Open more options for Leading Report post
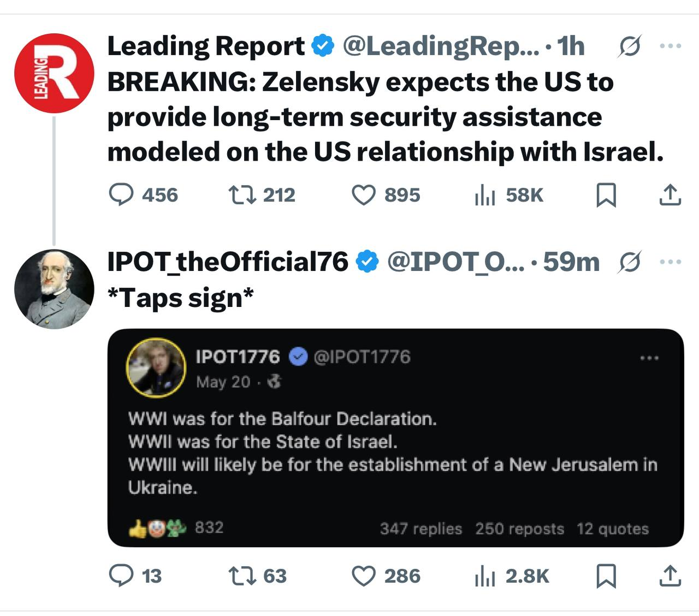Screen dimensions: 699x616 pyautogui.click(x=670, y=46)
